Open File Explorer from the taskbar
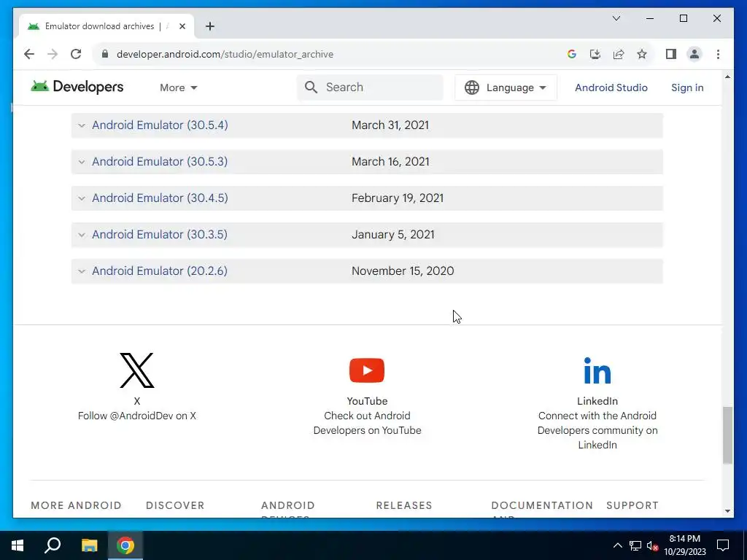This screenshot has width=747, height=560. 89,545
